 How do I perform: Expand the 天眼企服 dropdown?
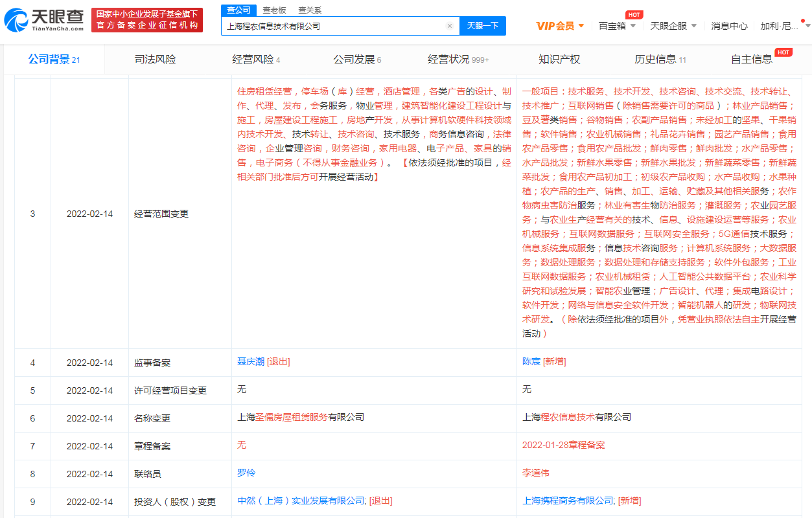(x=673, y=26)
